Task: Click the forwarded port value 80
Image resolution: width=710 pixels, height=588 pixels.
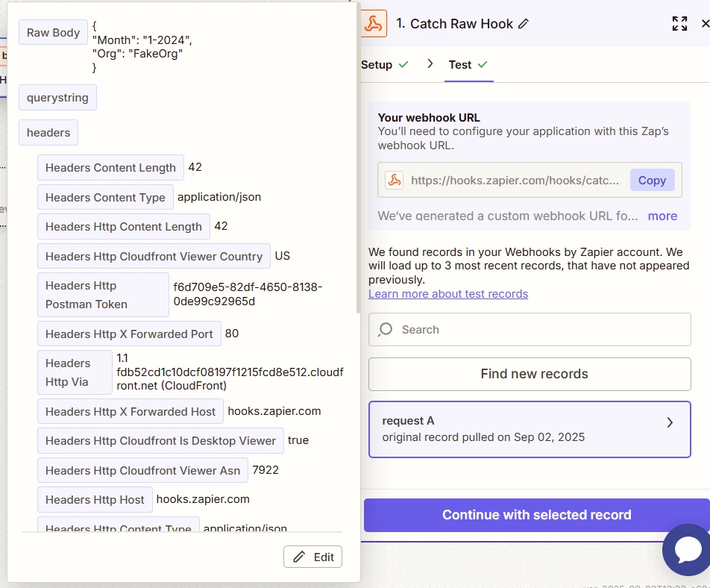Action: [232, 334]
